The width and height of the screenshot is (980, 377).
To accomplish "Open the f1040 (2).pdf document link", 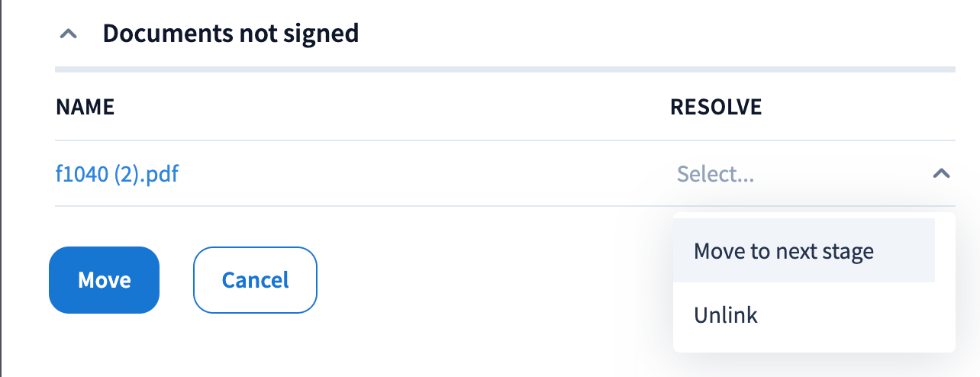I will tap(117, 174).
